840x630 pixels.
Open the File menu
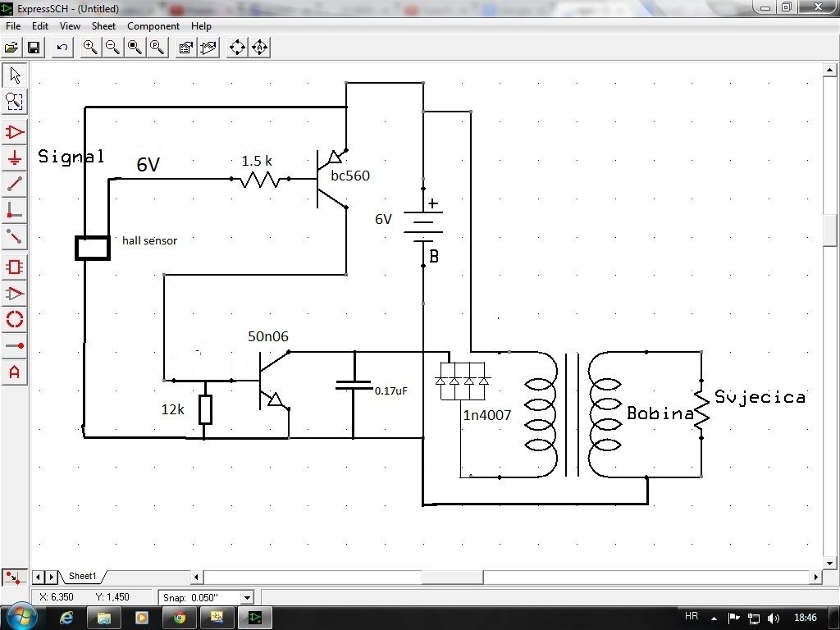(13, 25)
